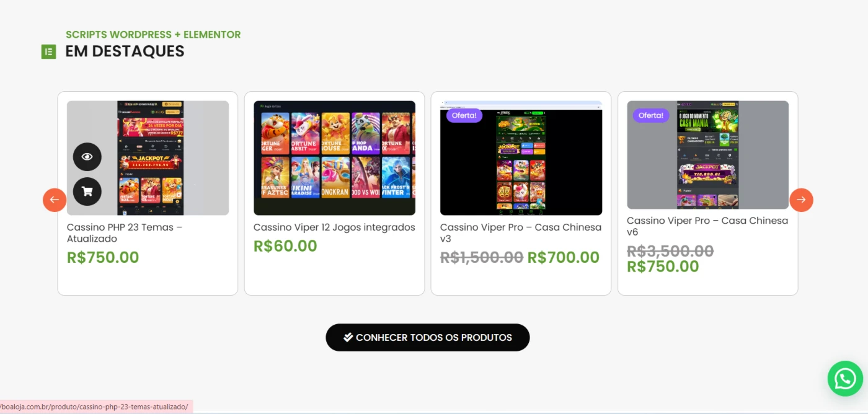The width and height of the screenshot is (868, 414).
Task: Open Cassino Viper Pro Casa Chinesa v6
Action: (707, 226)
